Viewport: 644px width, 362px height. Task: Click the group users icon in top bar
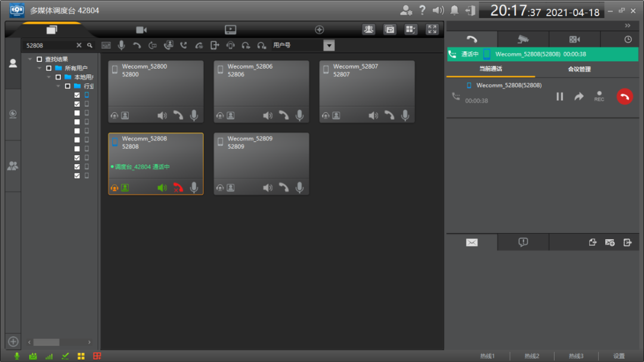[x=369, y=29]
